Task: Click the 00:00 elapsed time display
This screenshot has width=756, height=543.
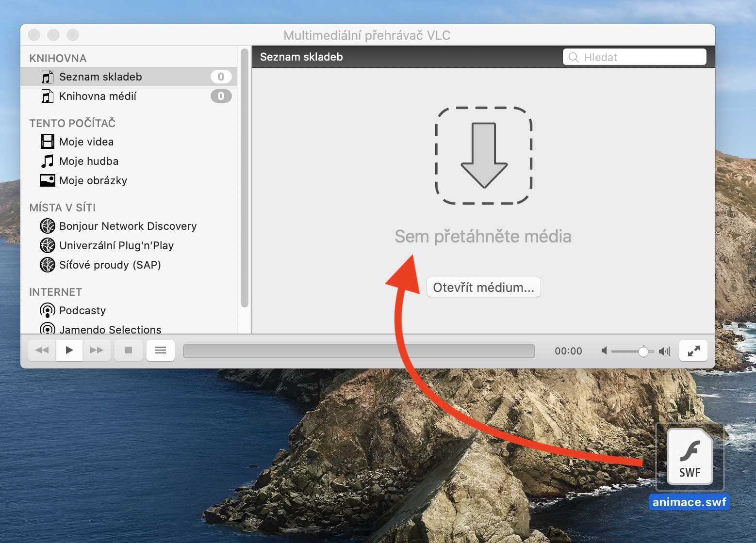Action: pyautogui.click(x=568, y=351)
